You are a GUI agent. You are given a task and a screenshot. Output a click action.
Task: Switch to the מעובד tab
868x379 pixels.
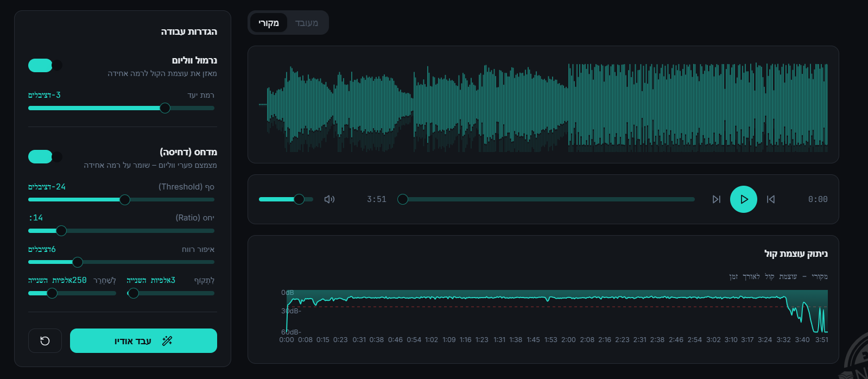point(307,23)
